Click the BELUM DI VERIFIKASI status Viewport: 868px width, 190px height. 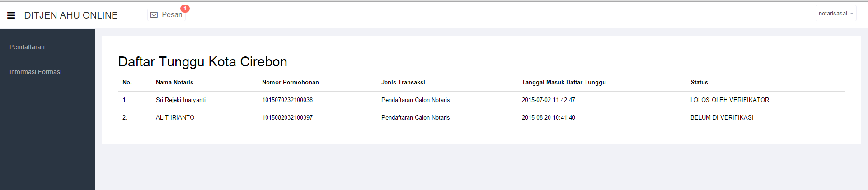point(722,117)
